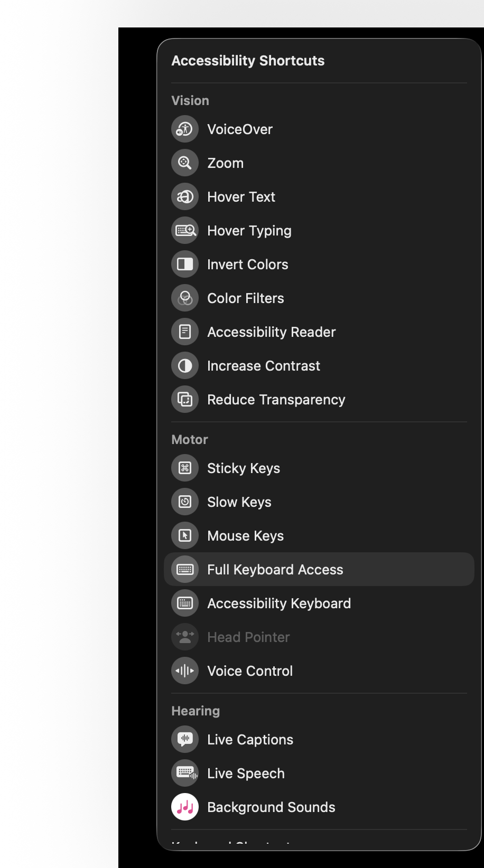The width and height of the screenshot is (484, 868).
Task: Click the Head Pointer item
Action: click(319, 637)
